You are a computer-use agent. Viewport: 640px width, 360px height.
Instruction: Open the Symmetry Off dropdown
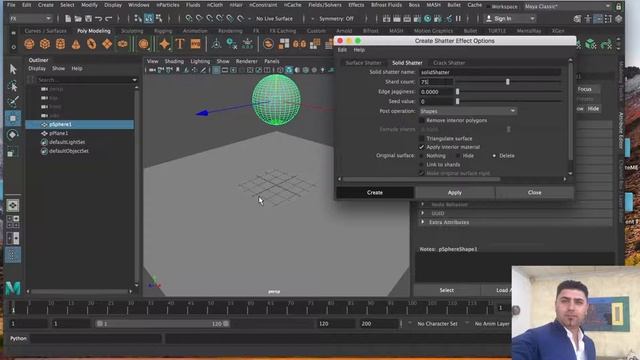pos(337,18)
